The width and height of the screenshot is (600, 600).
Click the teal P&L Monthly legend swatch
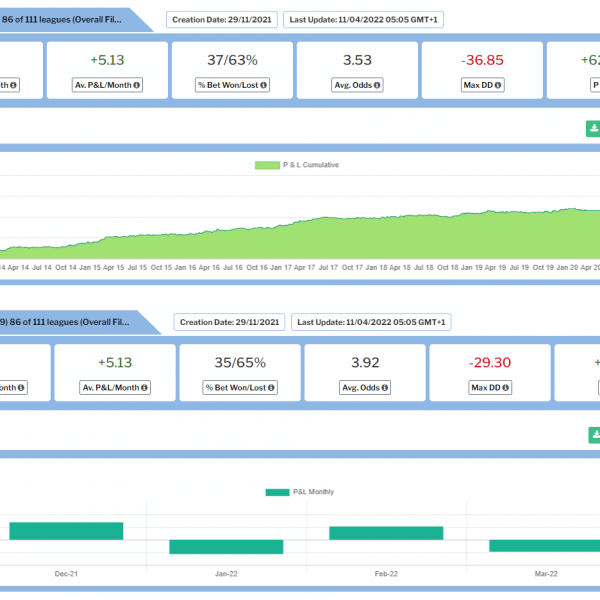(276, 492)
